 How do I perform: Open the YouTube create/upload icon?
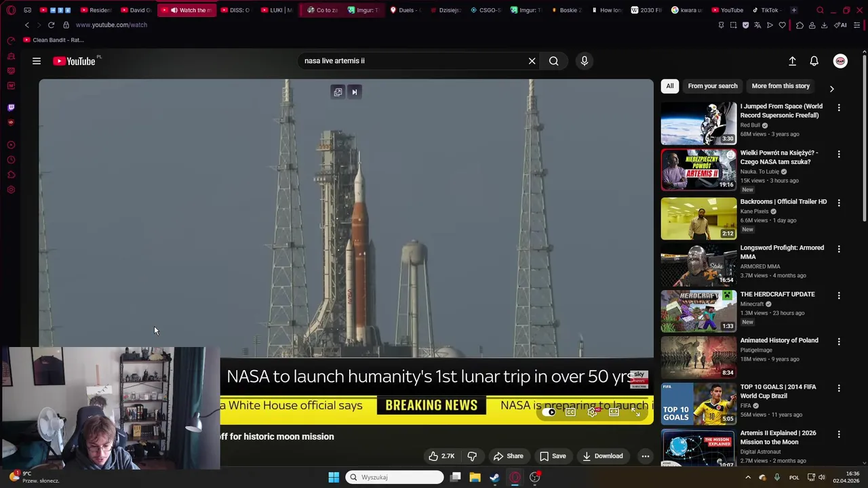pyautogui.click(x=792, y=61)
